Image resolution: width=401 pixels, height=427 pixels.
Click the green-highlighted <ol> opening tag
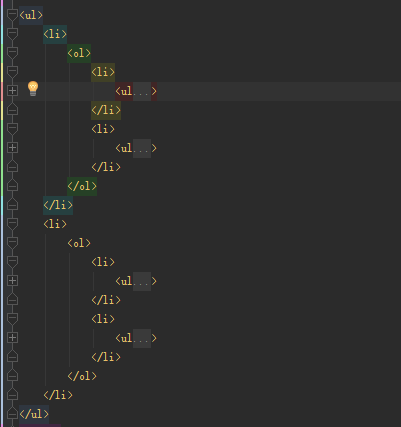(x=79, y=53)
